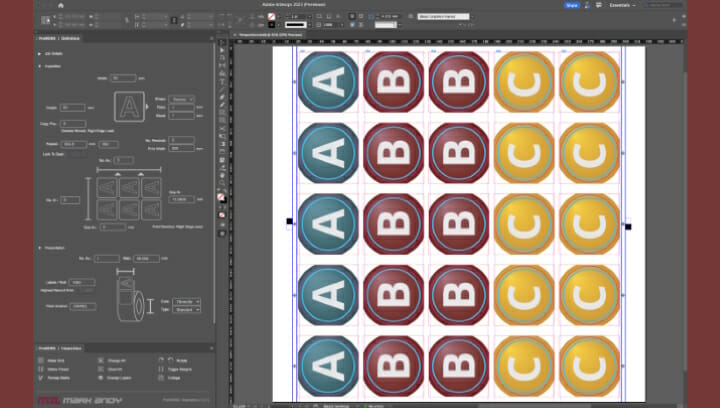Click the label roll diagram
The height and width of the screenshot is (408, 720).
pos(131,298)
